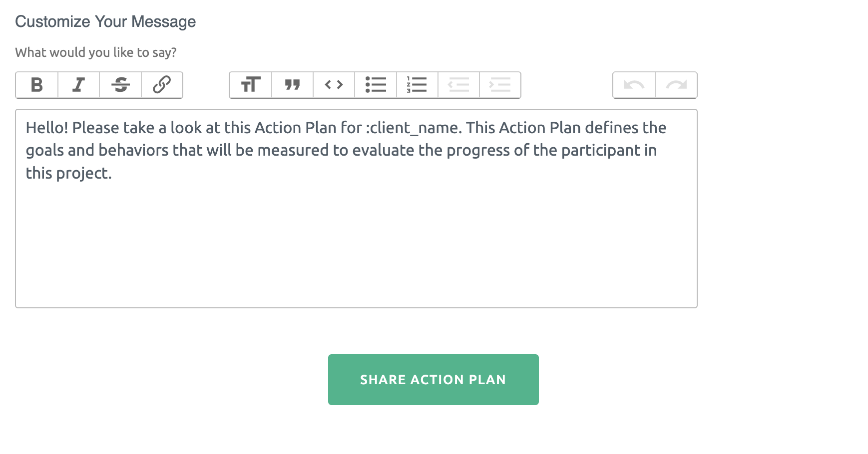Enable strikethrough text formatting
The width and height of the screenshot is (868, 454).
point(120,85)
